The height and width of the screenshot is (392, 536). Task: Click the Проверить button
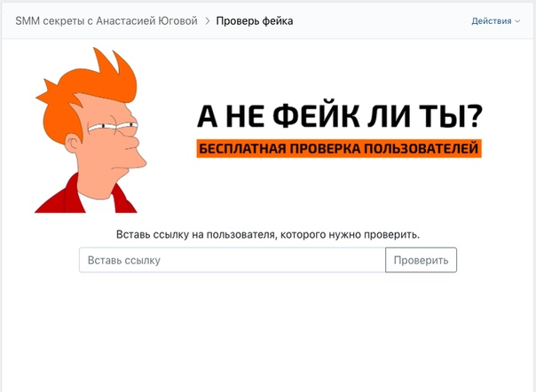click(421, 260)
